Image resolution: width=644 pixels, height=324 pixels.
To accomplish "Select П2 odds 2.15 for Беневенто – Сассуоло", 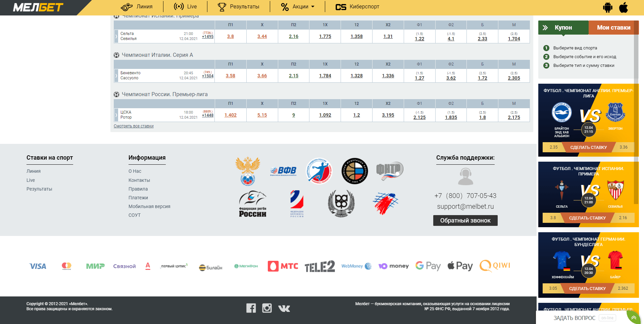I will [x=294, y=76].
